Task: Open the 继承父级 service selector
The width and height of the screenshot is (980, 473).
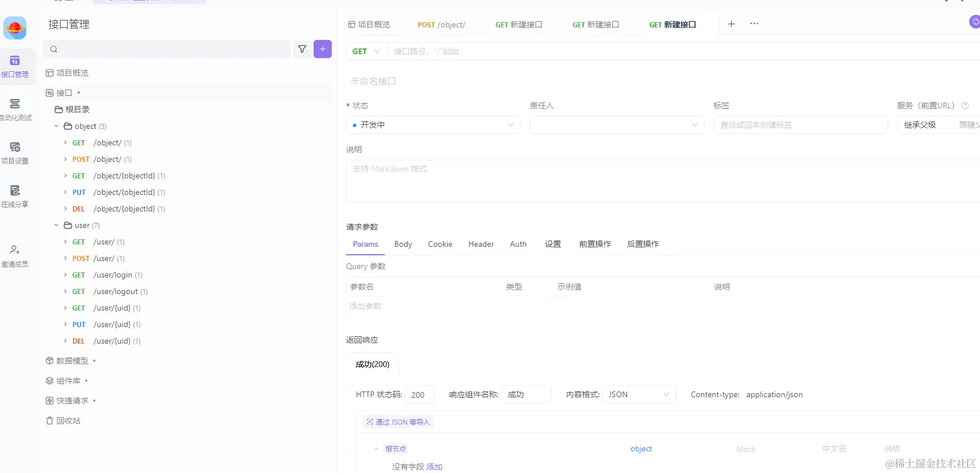Action: tap(938, 125)
